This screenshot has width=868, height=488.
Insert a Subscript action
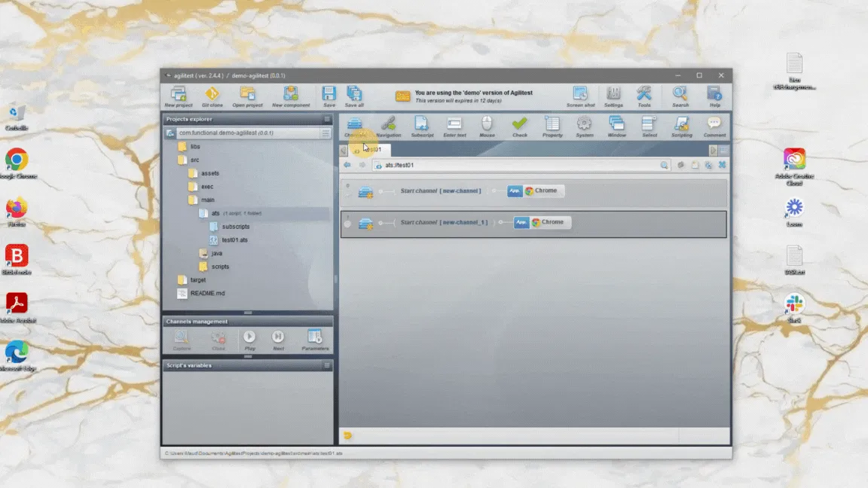coord(422,127)
